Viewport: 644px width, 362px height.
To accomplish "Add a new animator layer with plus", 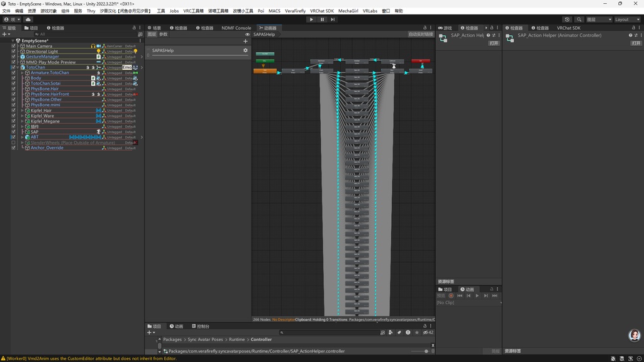I will pos(245,41).
